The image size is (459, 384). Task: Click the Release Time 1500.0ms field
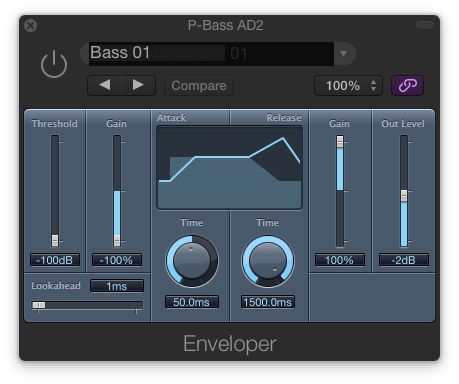pos(268,302)
